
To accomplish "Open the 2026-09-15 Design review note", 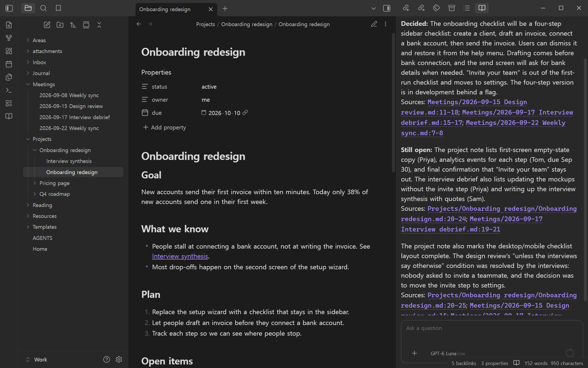I will coord(71,106).
